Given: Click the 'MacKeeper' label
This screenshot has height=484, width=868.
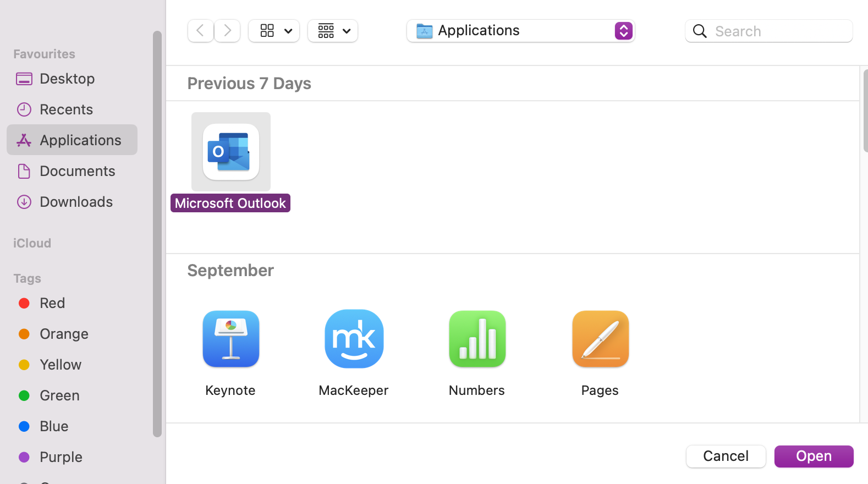Looking at the screenshot, I should pos(354,391).
